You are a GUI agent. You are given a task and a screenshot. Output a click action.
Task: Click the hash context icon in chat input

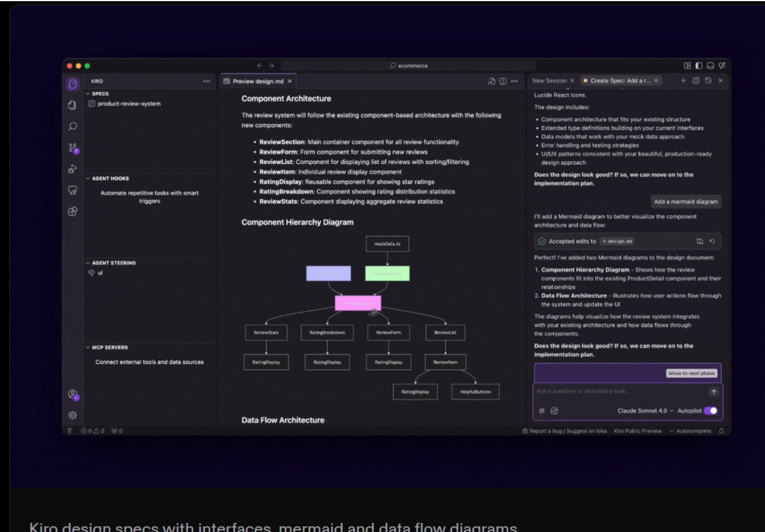coord(542,410)
